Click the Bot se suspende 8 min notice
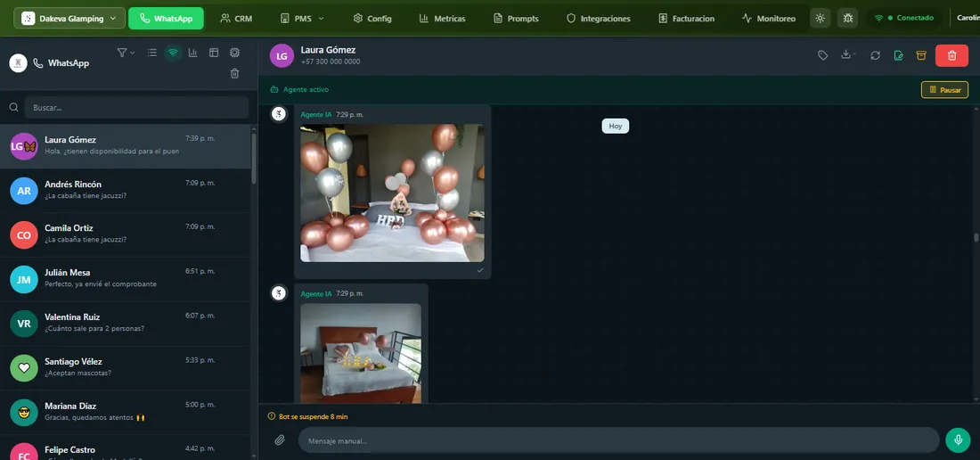The height and width of the screenshot is (460, 980). [307, 416]
